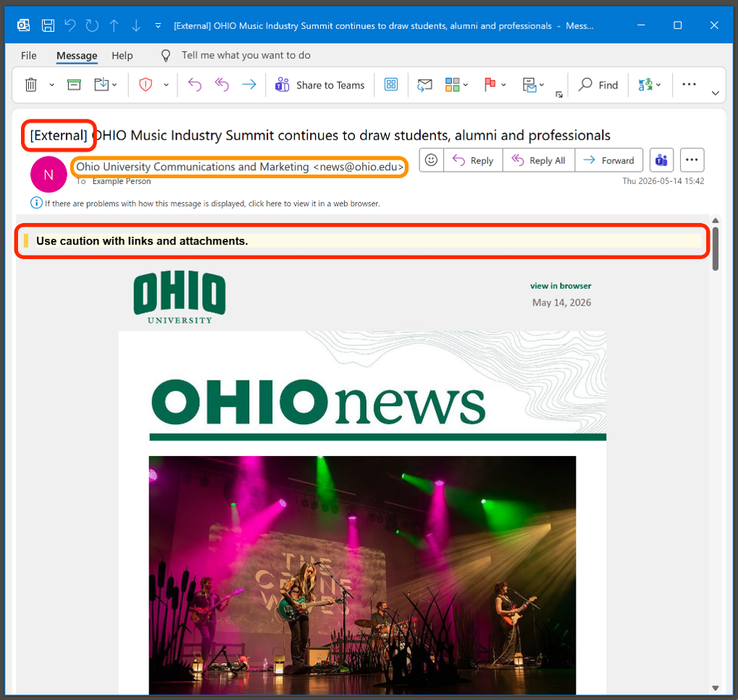This screenshot has width=738, height=700.
Task: Click the view in web browser info bar
Action: point(205,203)
